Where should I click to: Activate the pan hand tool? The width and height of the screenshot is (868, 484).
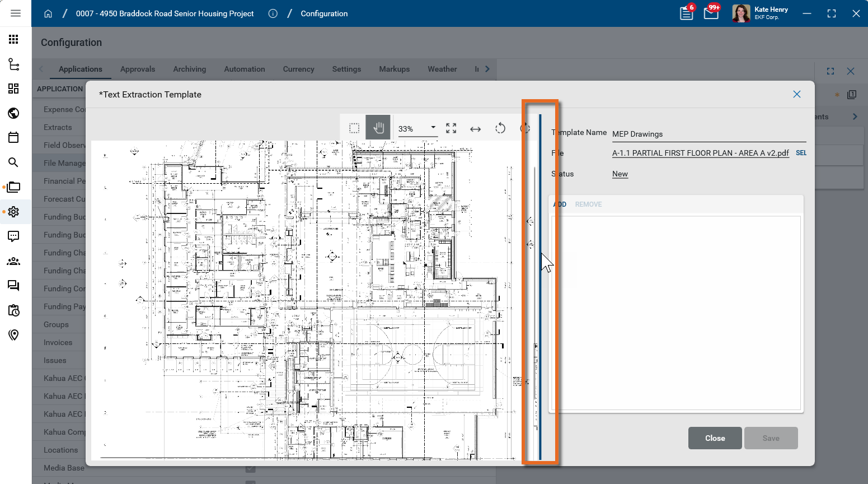[x=378, y=128]
